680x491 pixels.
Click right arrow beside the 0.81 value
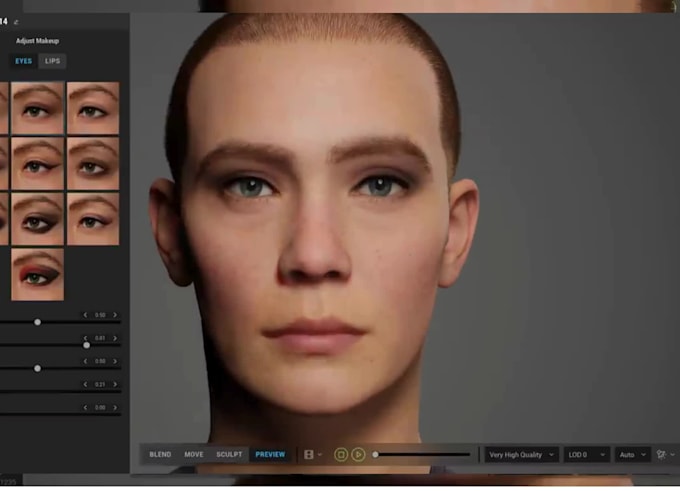(115, 338)
